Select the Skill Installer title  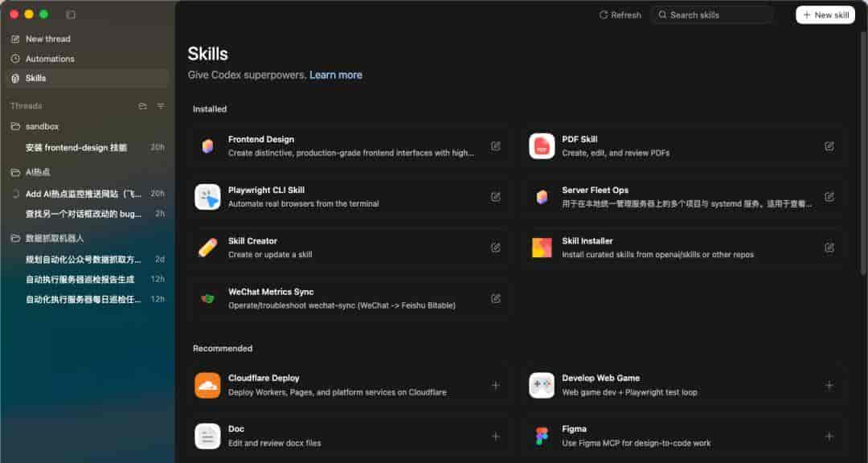pyautogui.click(x=588, y=241)
